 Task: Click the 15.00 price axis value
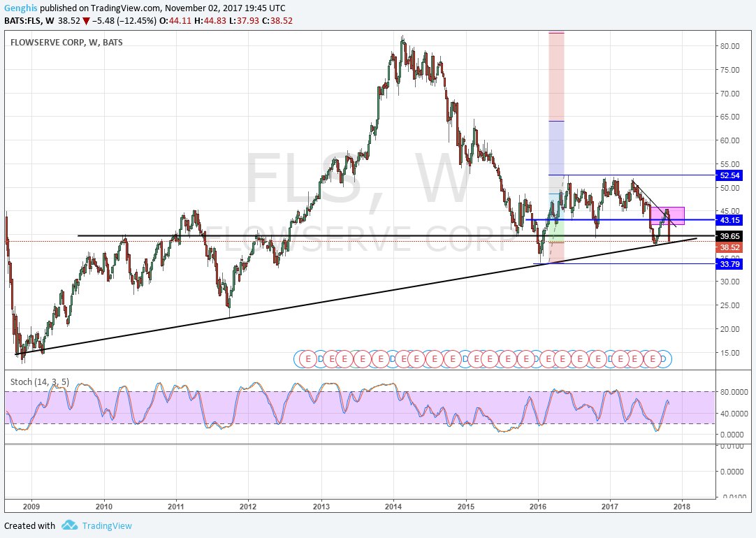[x=730, y=353]
